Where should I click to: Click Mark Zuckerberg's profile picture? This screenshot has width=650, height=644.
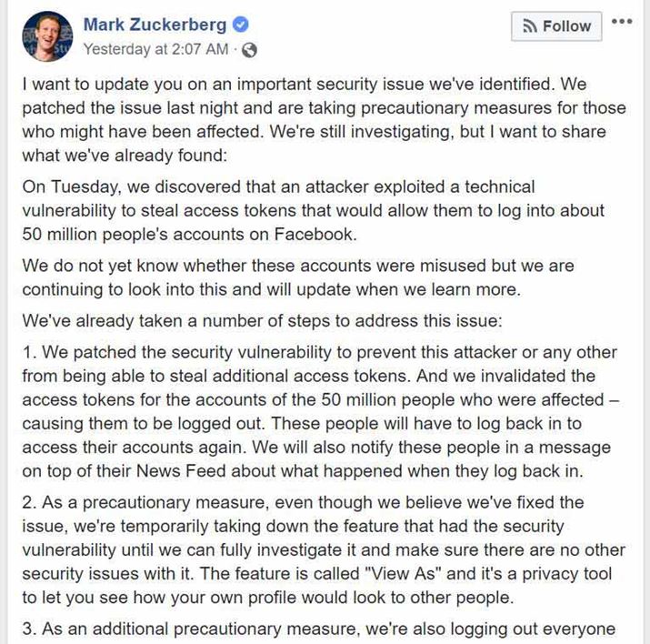(x=41, y=35)
